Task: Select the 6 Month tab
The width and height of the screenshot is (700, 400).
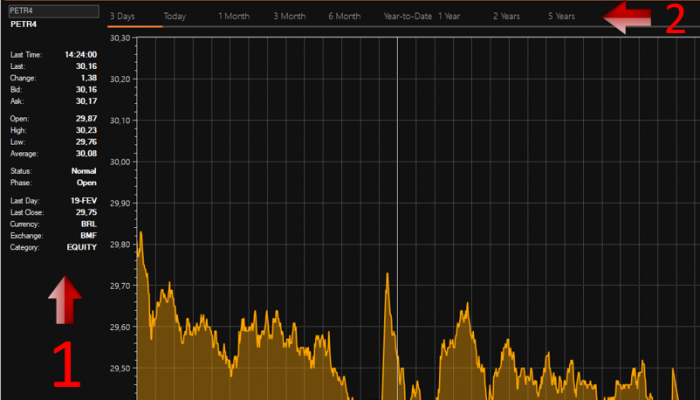Action: point(344,17)
